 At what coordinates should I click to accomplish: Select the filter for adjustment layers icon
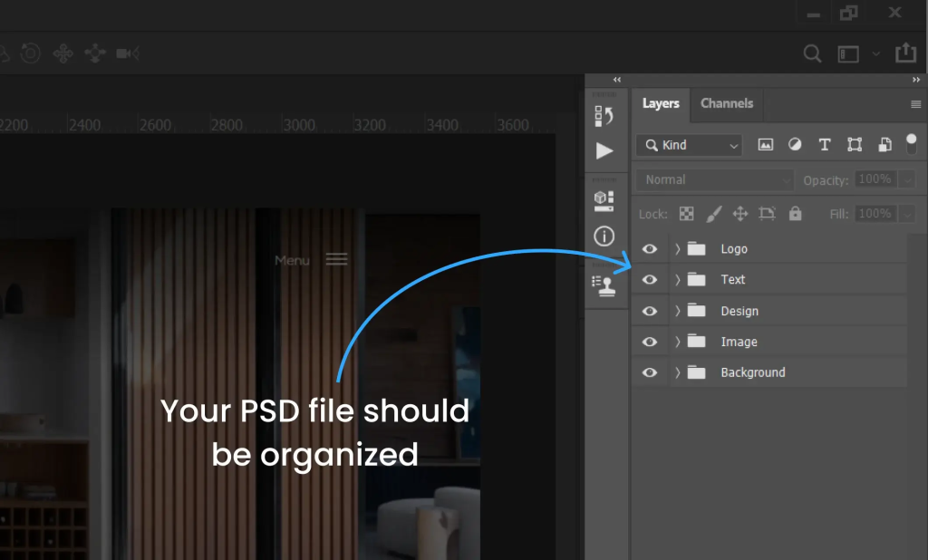tap(795, 144)
